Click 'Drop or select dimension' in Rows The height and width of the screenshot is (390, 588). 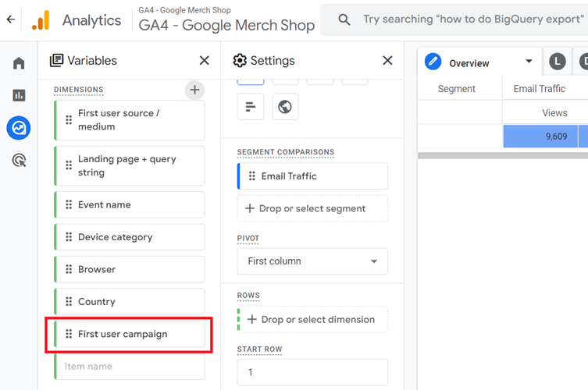312,319
